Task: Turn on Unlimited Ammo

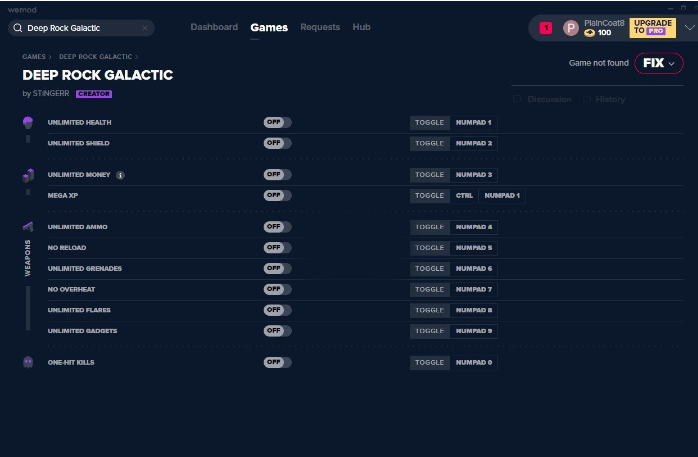Action: [x=277, y=227]
